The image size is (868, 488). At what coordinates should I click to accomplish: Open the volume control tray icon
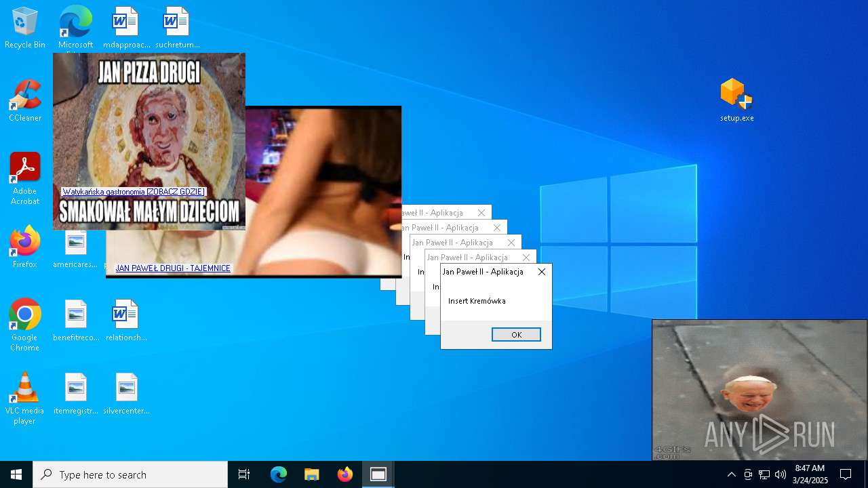pos(781,474)
